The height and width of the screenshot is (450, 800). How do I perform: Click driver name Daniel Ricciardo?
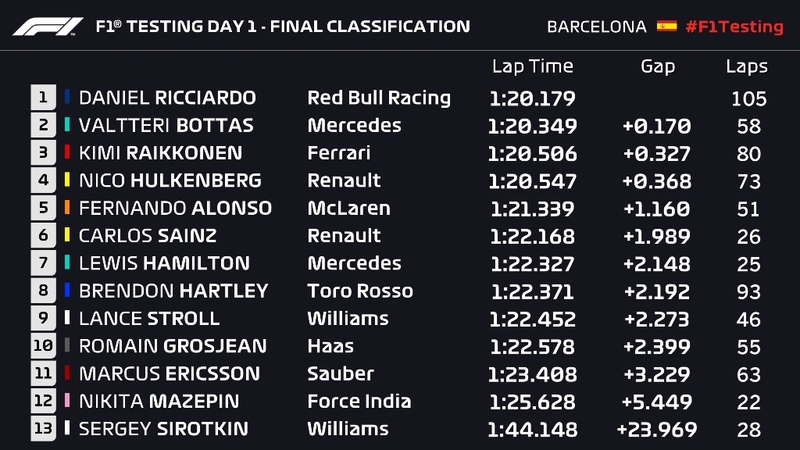point(167,98)
